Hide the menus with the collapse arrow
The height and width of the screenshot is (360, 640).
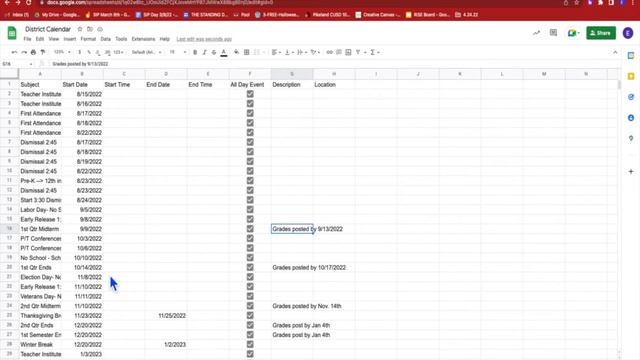[615, 52]
